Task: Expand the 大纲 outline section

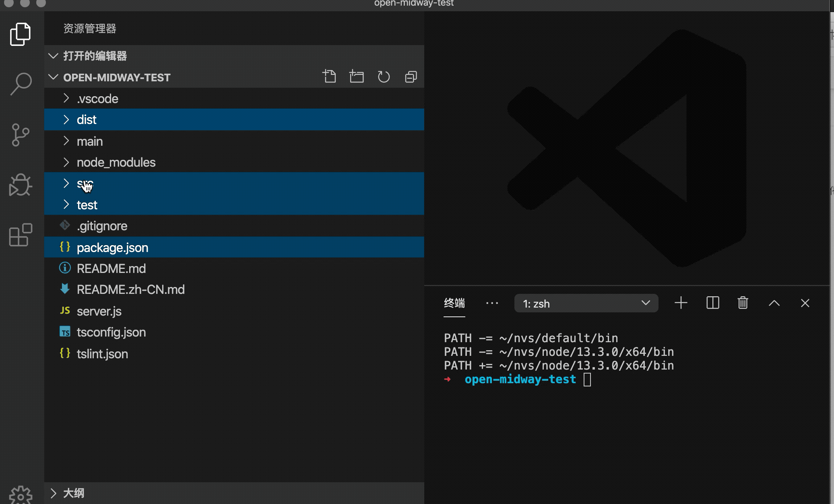Action: [x=234, y=493]
